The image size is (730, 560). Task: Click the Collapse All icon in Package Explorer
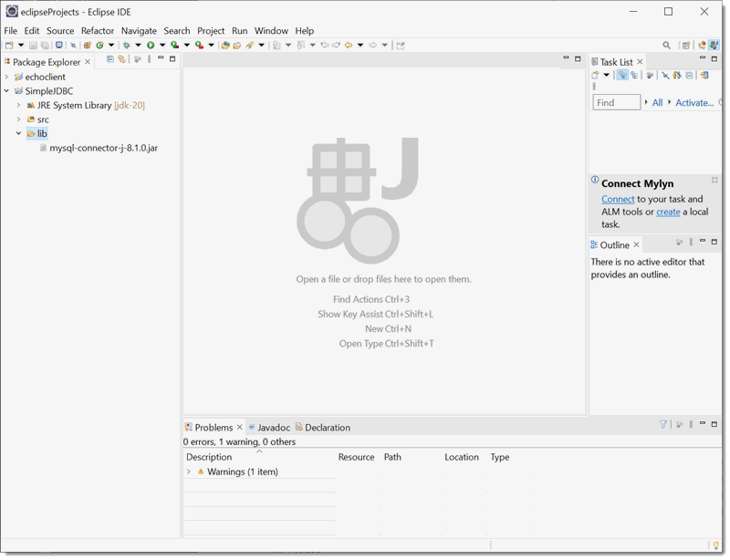tap(110, 59)
